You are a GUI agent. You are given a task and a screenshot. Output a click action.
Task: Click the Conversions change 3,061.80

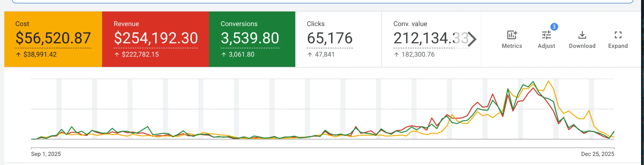point(241,54)
